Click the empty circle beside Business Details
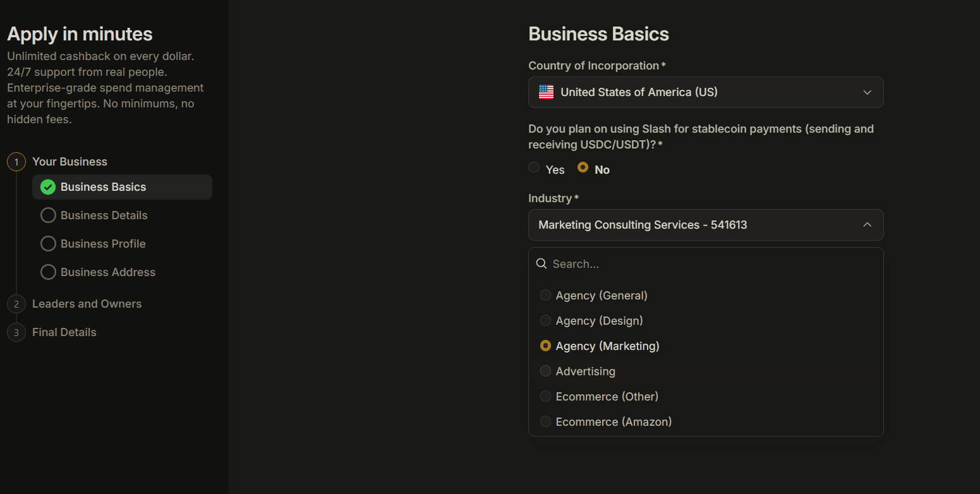 click(48, 215)
